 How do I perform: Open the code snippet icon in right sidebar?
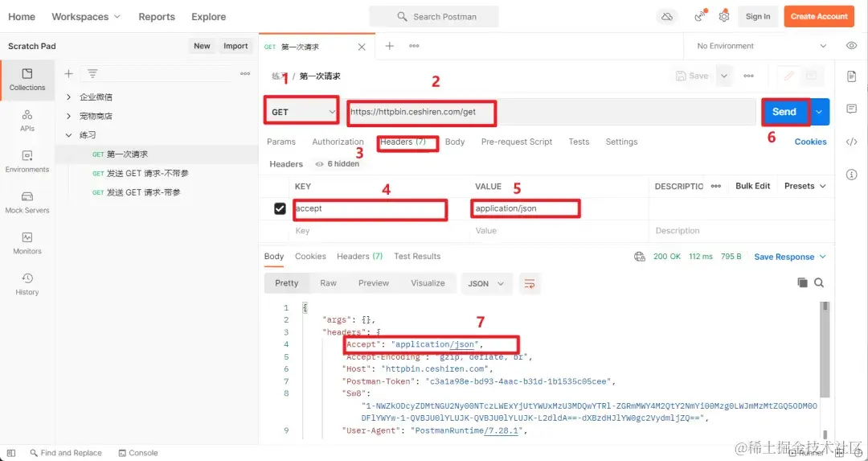pyautogui.click(x=851, y=142)
